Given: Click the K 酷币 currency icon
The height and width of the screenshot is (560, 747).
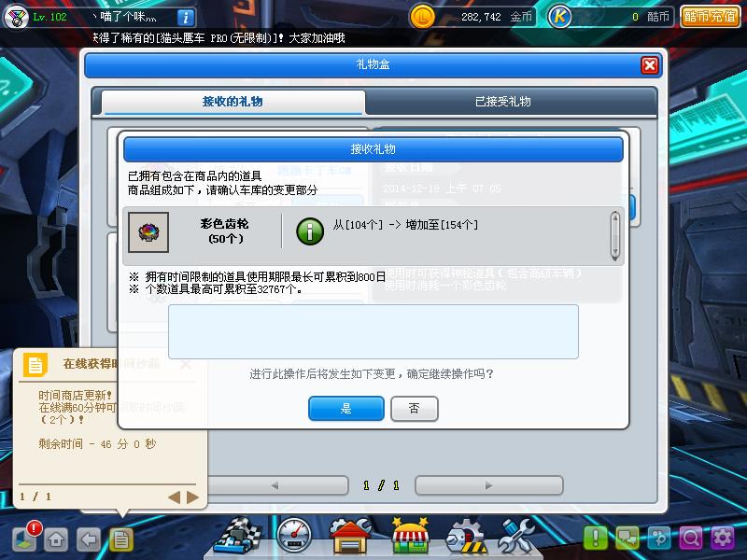Looking at the screenshot, I should pyautogui.click(x=559, y=17).
